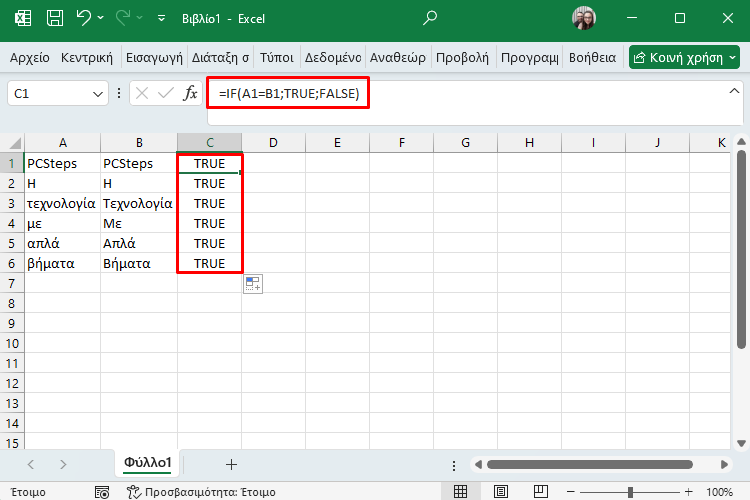Zoom out with the minus button

pos(570,491)
